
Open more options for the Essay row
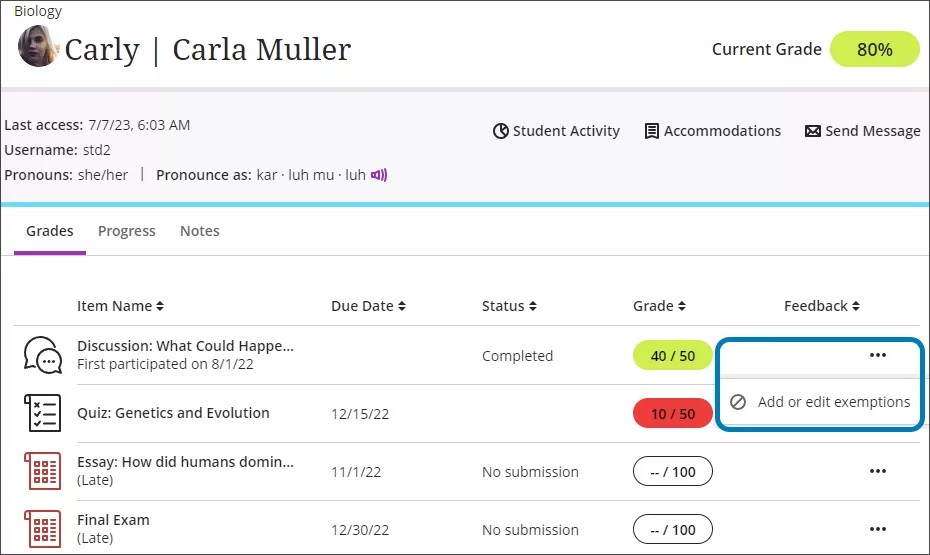878,471
